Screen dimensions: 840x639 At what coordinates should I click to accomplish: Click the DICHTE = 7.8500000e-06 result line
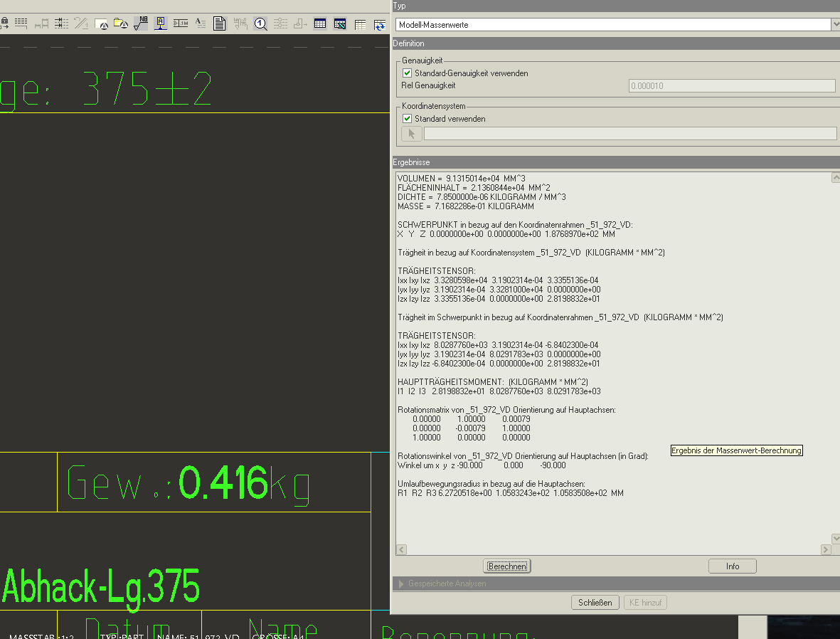point(482,196)
